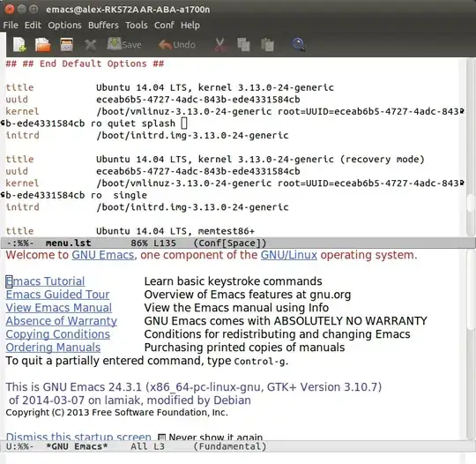The image size is (476, 464).
Task: Open the directory browser (Dired) toolbar icon
Action: click(66, 45)
